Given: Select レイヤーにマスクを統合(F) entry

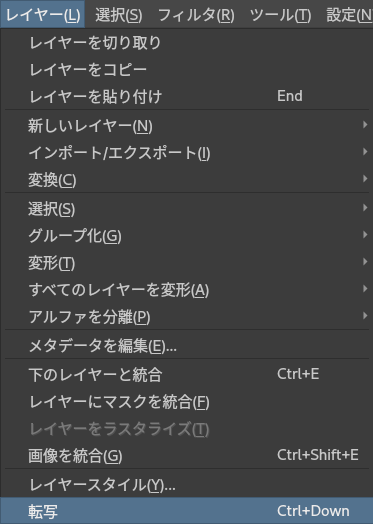Looking at the screenshot, I should 187,402.
